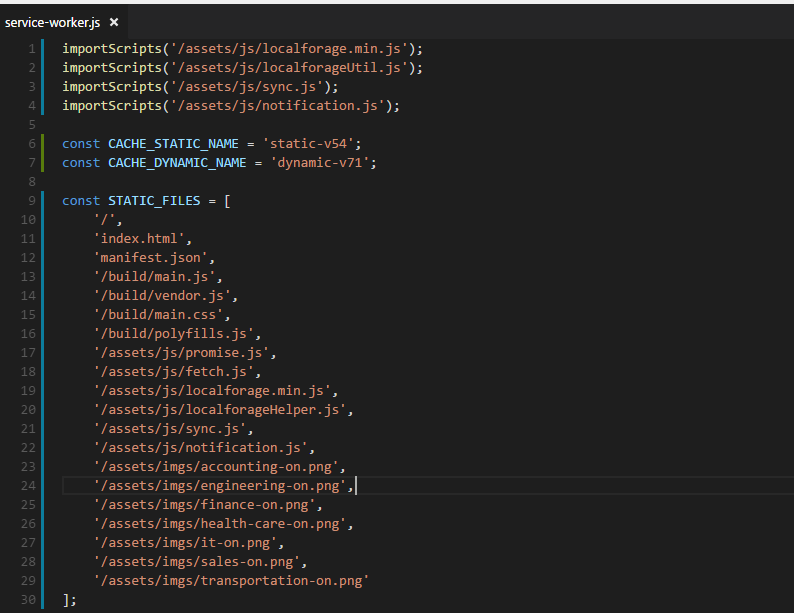Click the '/build/vendor.js' entry
This screenshot has height=613, width=794.
[163, 296]
